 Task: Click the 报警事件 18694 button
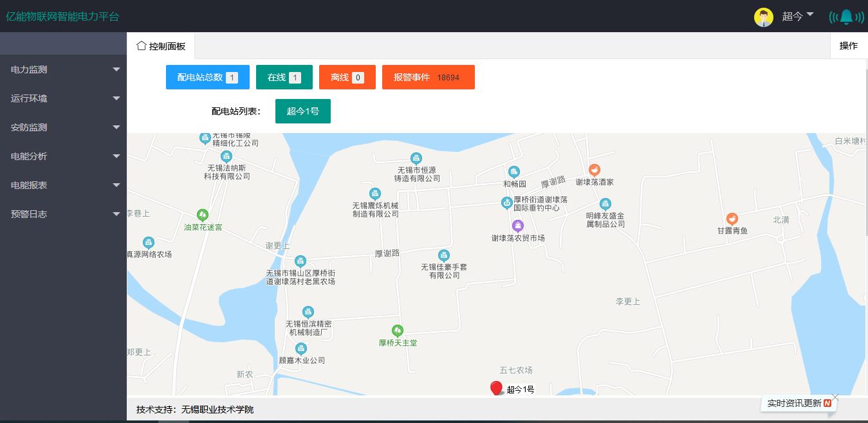[x=428, y=77]
